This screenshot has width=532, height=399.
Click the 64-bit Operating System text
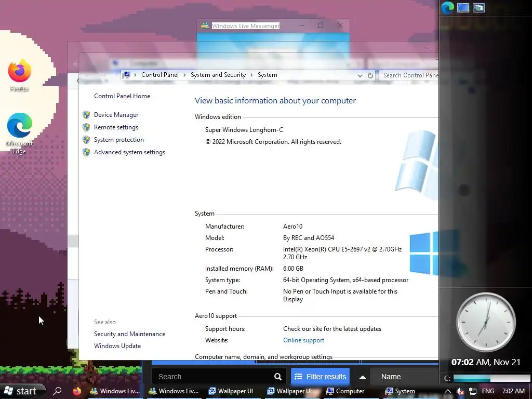pyautogui.click(x=345, y=280)
